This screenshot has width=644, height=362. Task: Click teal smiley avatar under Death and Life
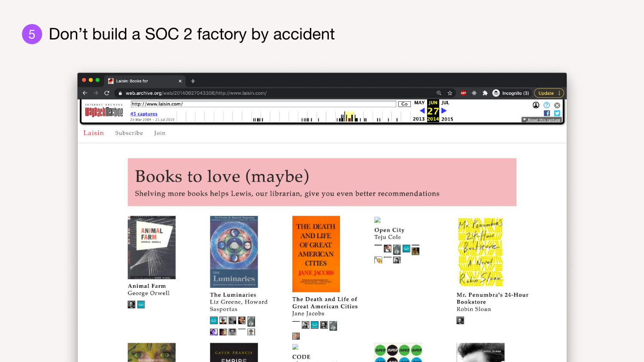(x=315, y=325)
